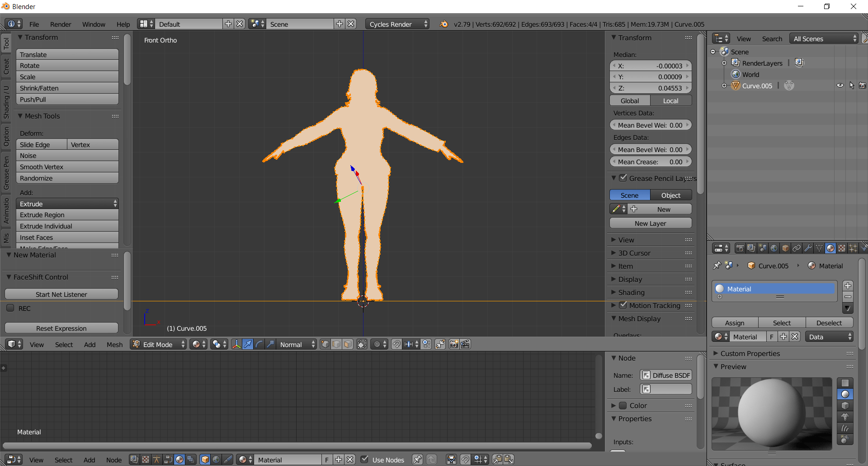868x466 pixels.
Task: Open the Object Constraints chain-link tab
Action: (797, 248)
